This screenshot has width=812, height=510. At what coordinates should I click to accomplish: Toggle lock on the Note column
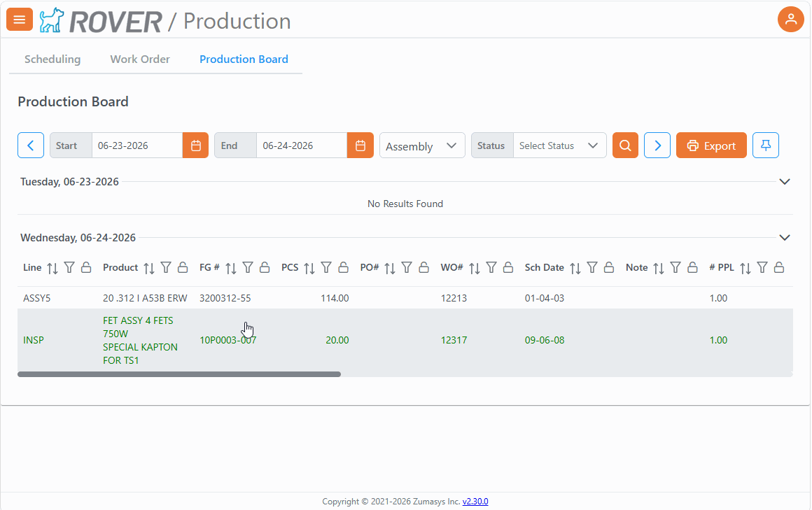pyautogui.click(x=692, y=268)
